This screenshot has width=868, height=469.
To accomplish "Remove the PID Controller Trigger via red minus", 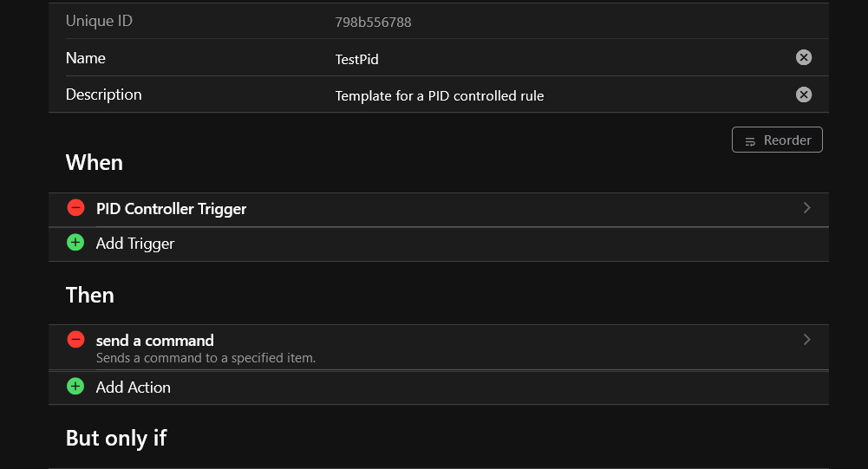I will [x=76, y=208].
